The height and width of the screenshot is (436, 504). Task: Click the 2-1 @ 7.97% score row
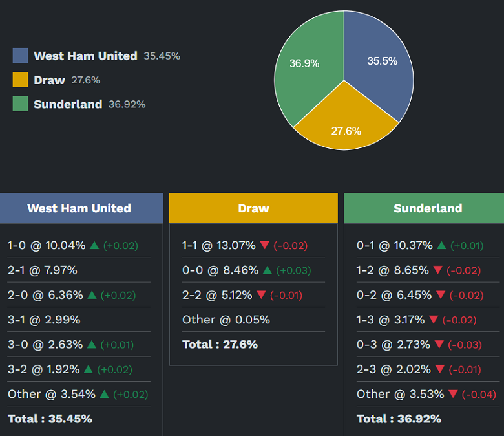[x=43, y=270]
